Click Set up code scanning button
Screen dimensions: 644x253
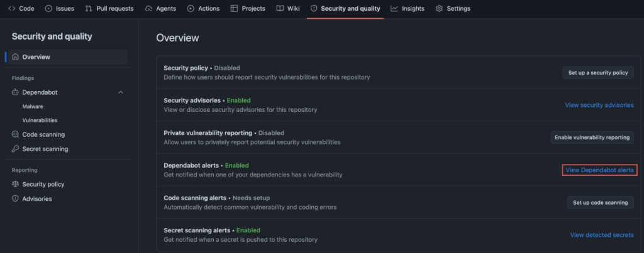coord(601,203)
